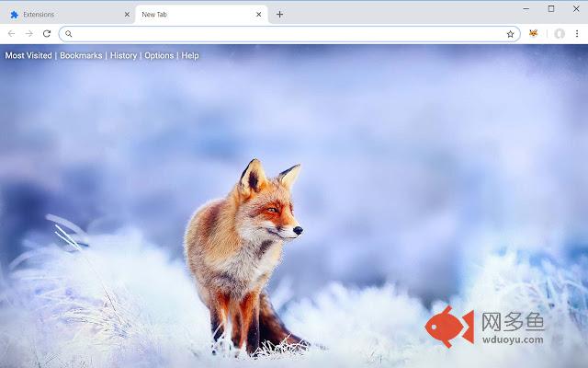Bookmark this page with the star icon
The image size is (588, 368).
[510, 34]
